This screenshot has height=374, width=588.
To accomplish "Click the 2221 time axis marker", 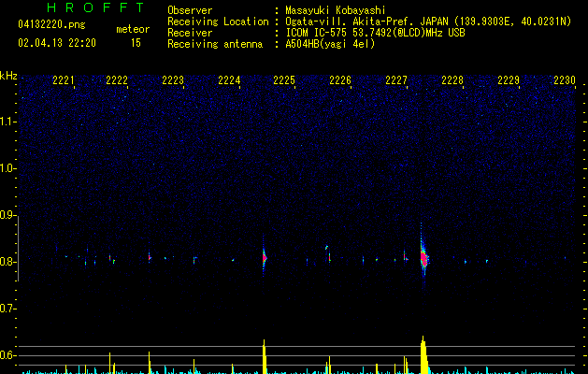I will point(64,80).
